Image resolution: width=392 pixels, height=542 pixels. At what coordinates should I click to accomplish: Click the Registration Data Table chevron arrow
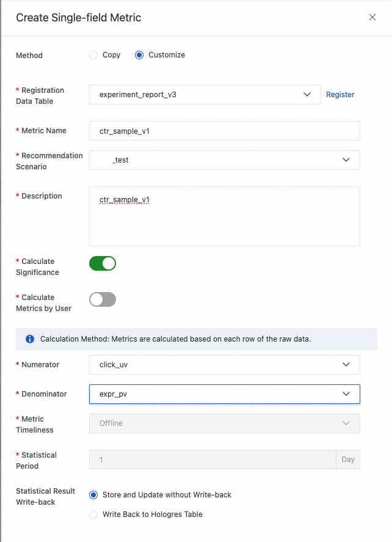tap(307, 94)
